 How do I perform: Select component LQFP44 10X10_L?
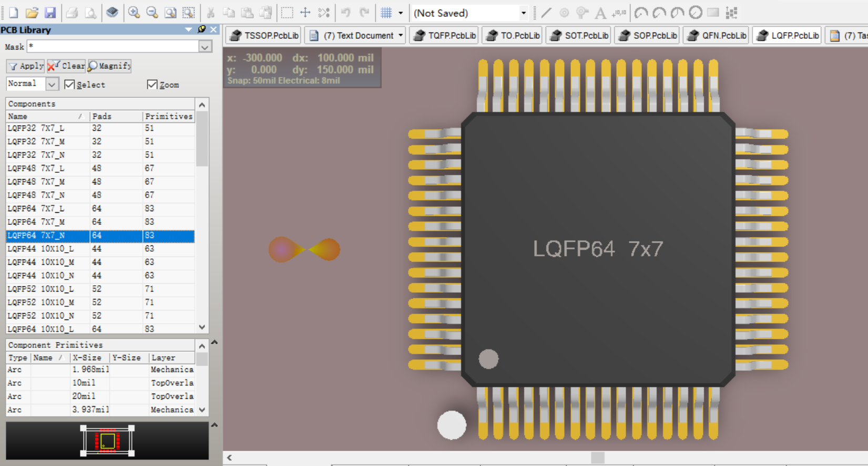point(100,249)
